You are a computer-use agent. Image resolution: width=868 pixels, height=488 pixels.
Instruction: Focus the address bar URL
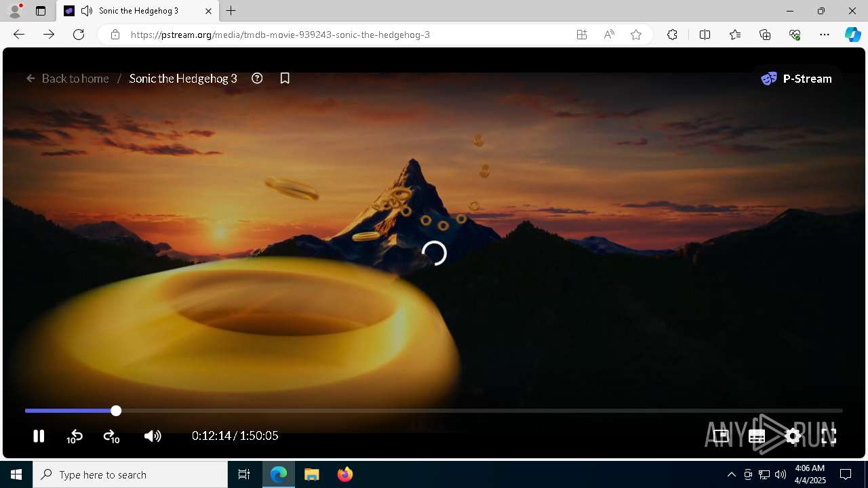[280, 35]
